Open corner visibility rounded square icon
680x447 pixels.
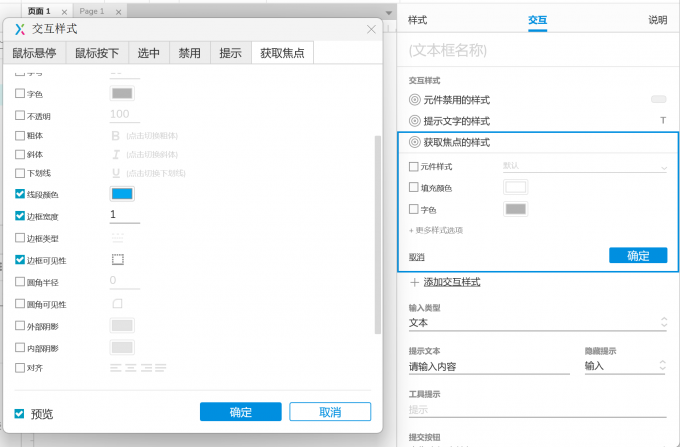[118, 303]
